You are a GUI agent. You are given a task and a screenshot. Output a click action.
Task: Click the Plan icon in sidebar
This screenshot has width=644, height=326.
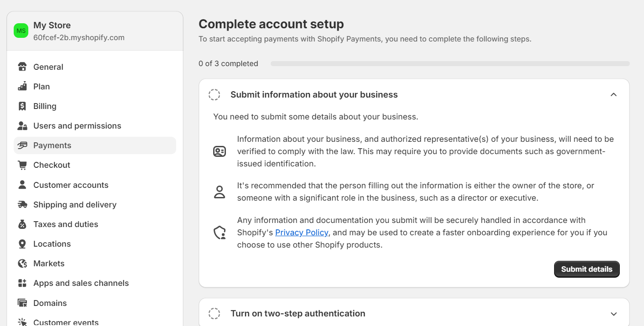(x=22, y=87)
